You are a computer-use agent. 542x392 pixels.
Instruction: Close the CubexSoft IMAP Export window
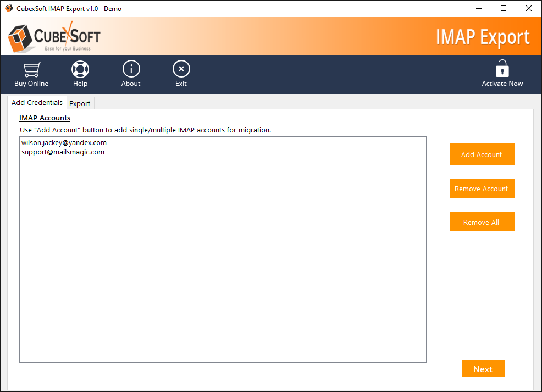click(529, 9)
